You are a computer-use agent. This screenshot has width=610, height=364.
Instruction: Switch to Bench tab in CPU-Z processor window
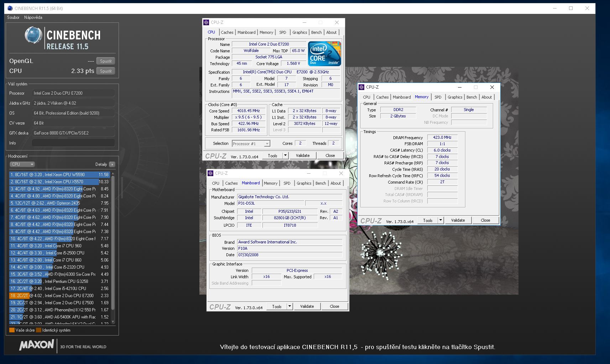(x=317, y=32)
